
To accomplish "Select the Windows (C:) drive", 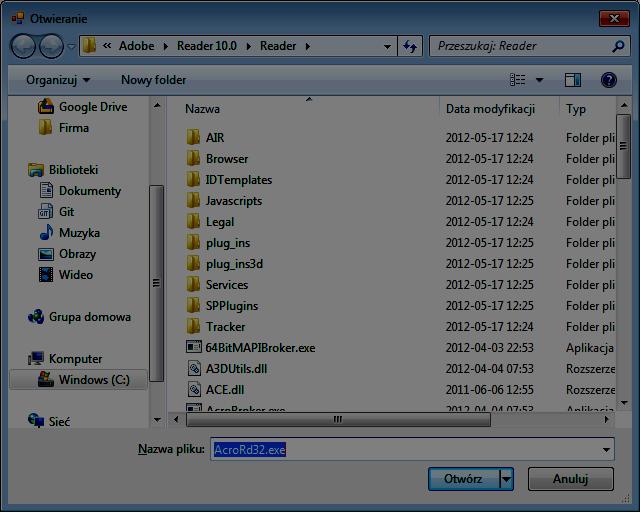I will (78, 380).
